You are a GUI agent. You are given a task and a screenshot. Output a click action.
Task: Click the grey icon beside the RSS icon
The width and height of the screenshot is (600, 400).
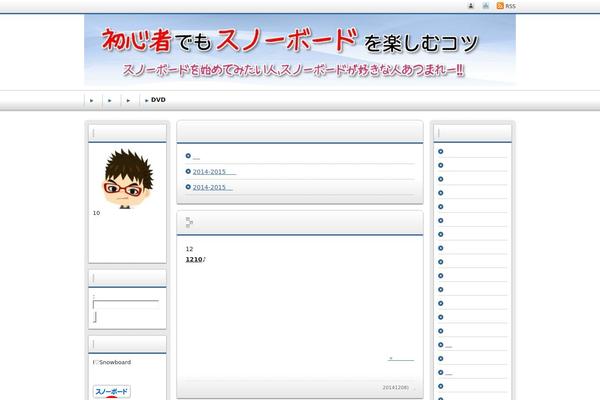486,6
